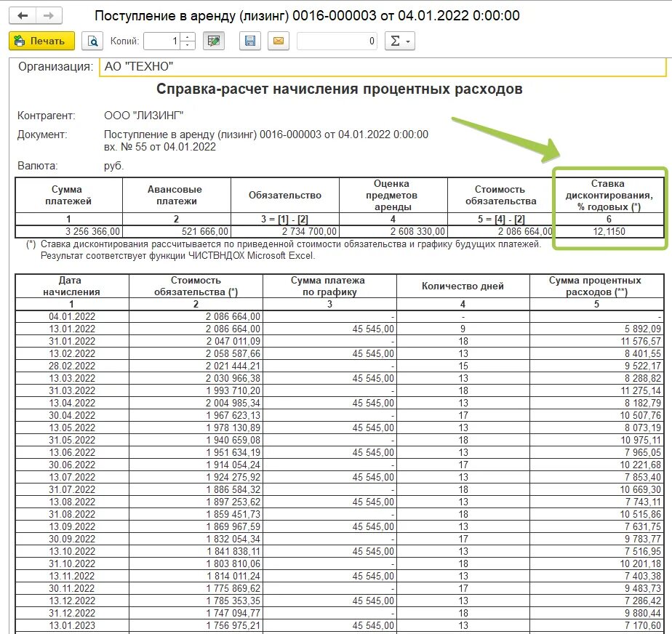Select the liability value 2 047 011,09
Viewport: 672px width, 634px height.
(x=196, y=342)
